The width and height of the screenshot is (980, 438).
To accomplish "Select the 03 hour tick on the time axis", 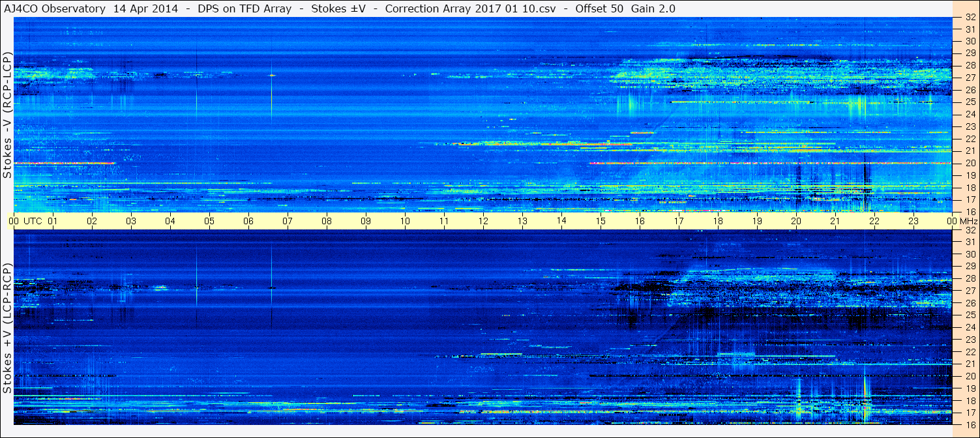I will [131, 221].
